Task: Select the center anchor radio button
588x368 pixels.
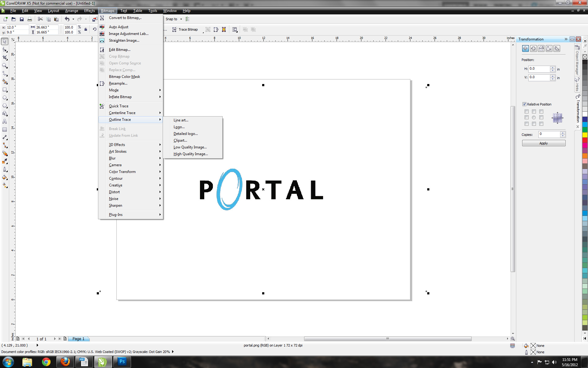Action: pyautogui.click(x=534, y=117)
